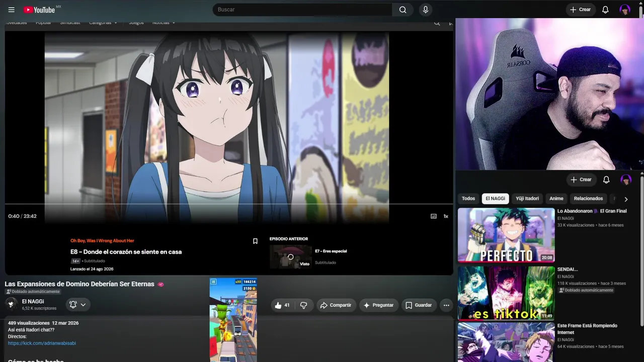Click the Doblado automáticamente badge on SENDAI video
644x362 pixels.
coord(586,290)
